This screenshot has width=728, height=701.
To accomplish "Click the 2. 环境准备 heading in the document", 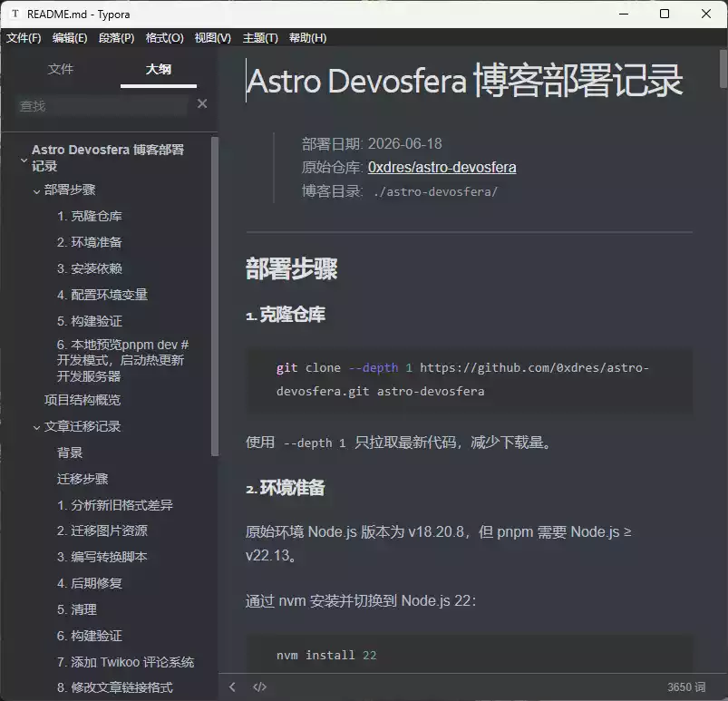I will pyautogui.click(x=286, y=488).
